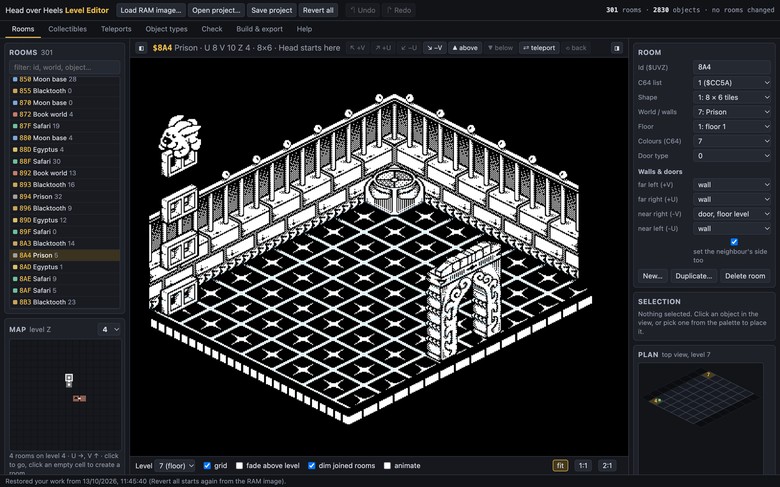The image size is (780, 487).
Task: Click the Save project button
Action: [272, 10]
